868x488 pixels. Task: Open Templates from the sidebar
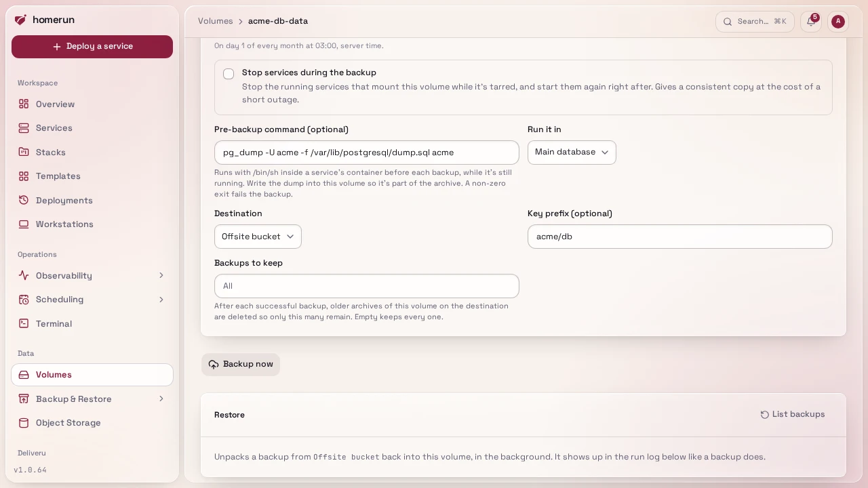(x=92, y=176)
